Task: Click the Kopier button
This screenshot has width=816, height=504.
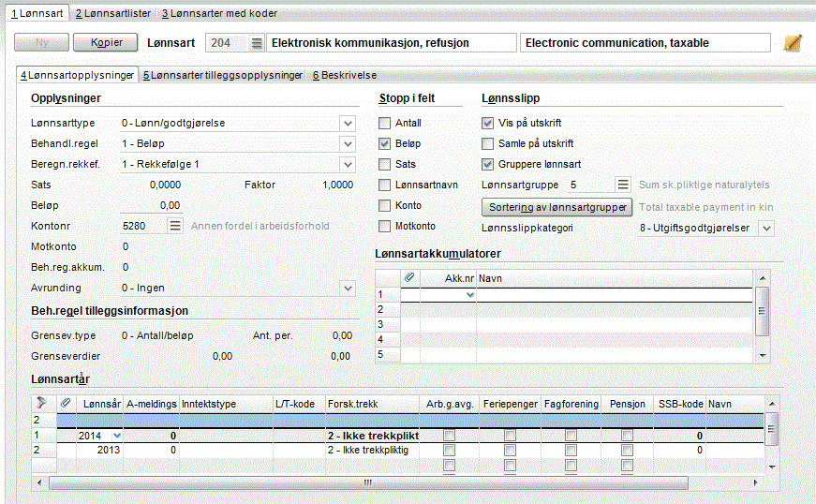Action: (106, 43)
